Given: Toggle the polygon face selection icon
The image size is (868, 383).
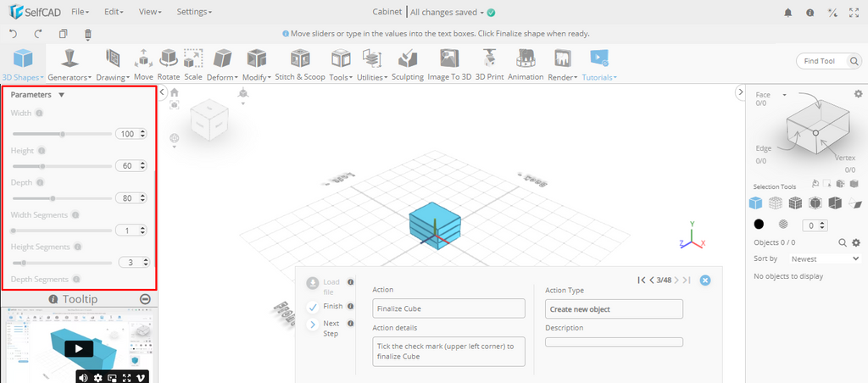Looking at the screenshot, I should click(854, 203).
